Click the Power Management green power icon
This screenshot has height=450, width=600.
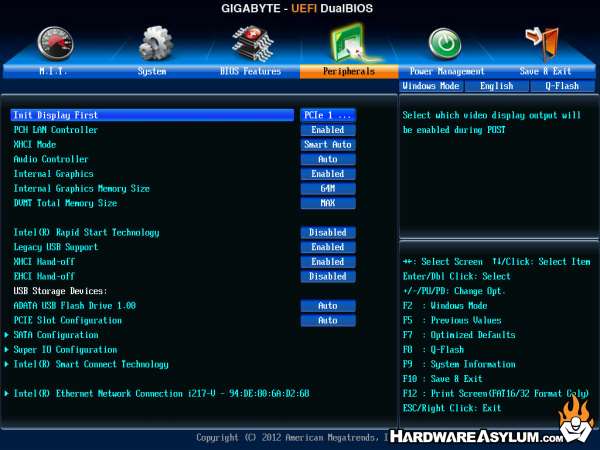pos(445,43)
